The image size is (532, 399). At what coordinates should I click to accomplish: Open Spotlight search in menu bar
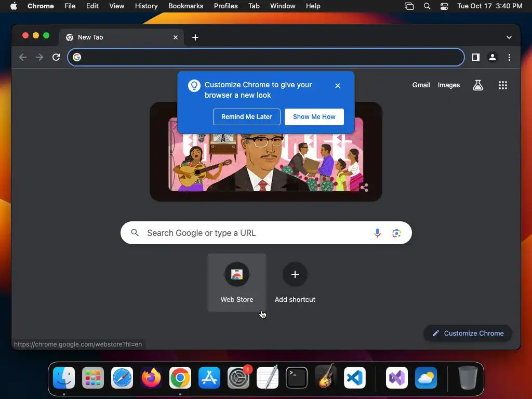(x=427, y=6)
